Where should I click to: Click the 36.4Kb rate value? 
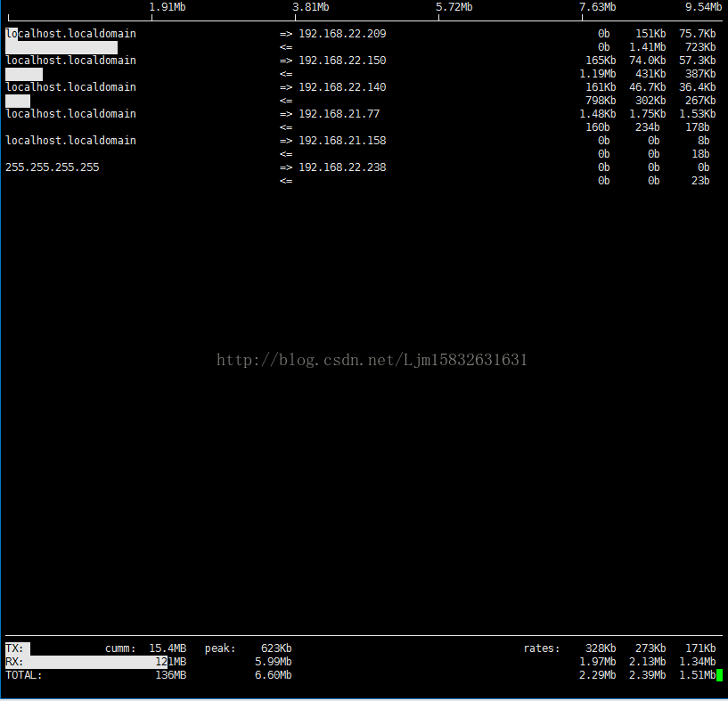(698, 87)
